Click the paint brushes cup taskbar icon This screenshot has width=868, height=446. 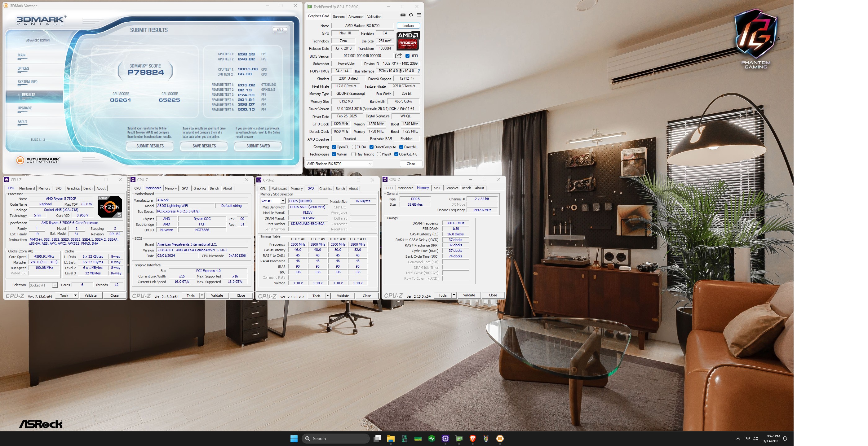[486, 438]
